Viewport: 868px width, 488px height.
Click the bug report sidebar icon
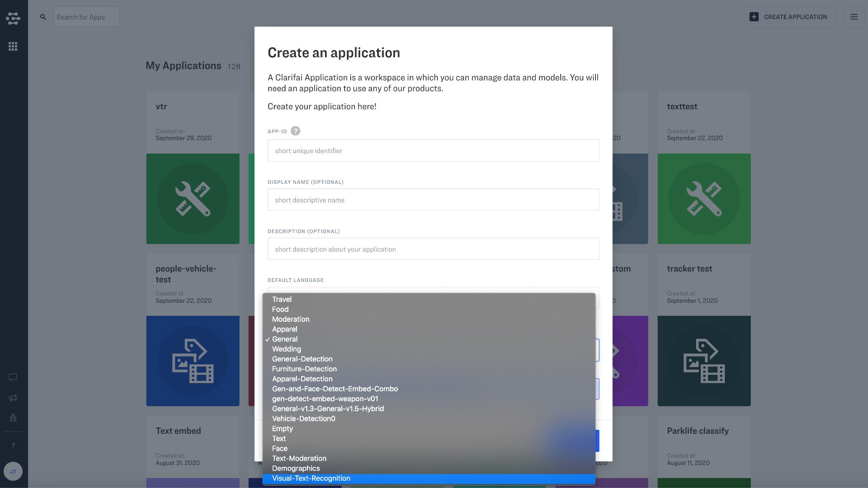click(x=13, y=418)
